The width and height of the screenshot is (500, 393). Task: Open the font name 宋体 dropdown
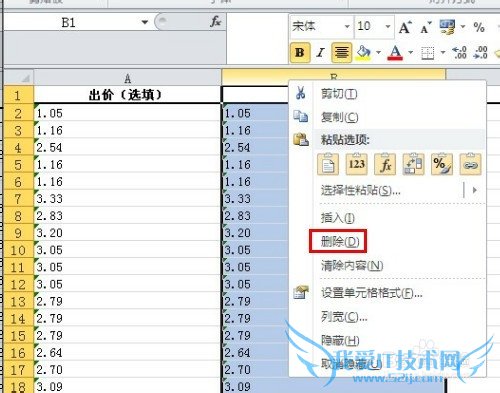point(347,26)
